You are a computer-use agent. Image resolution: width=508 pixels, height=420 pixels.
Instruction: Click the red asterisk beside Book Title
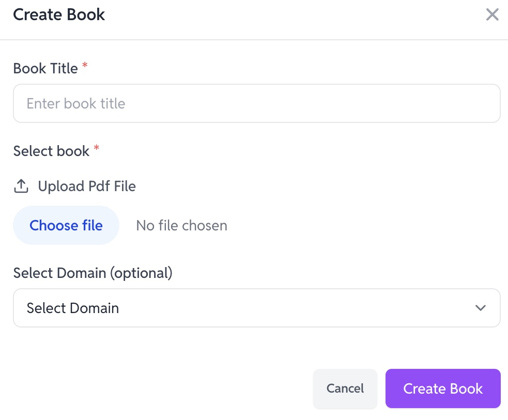(85, 66)
